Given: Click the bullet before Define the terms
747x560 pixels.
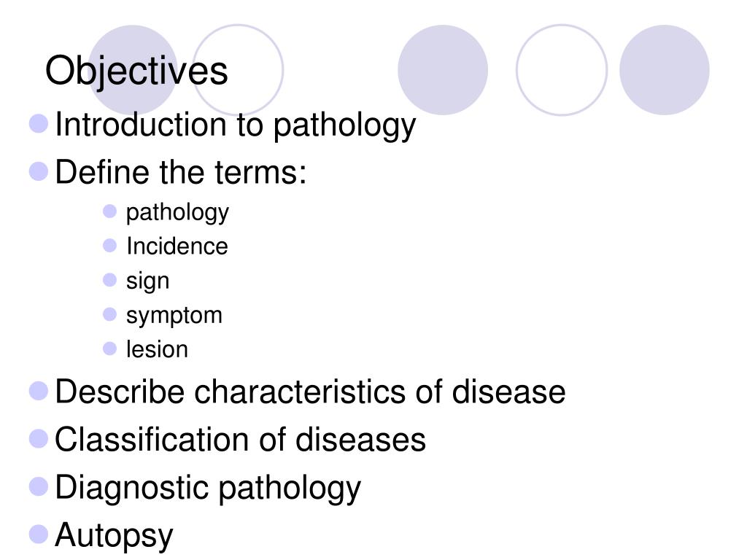Looking at the screenshot, I should [39, 171].
